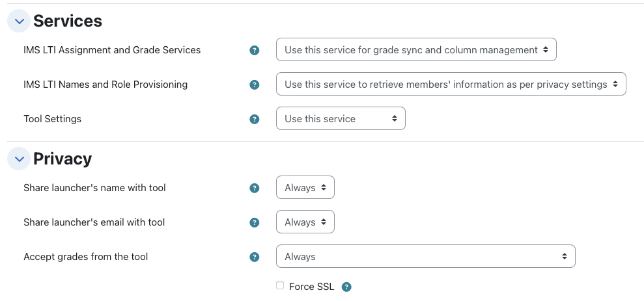Viewport: 644px width, 301px height.
Task: Click help icon for Share launcher's email
Action: click(x=255, y=223)
